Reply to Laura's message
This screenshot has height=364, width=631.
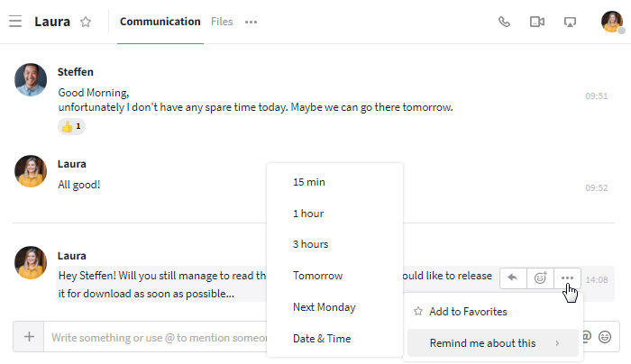pyautogui.click(x=513, y=278)
